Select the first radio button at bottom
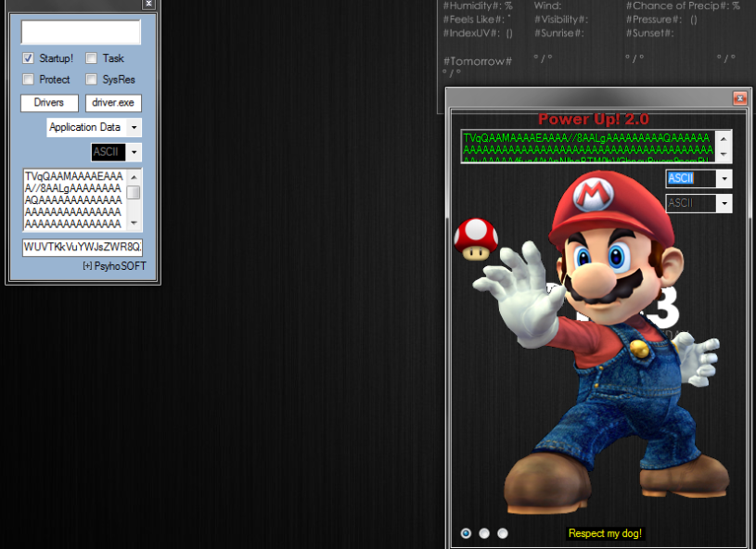The width and height of the screenshot is (756, 549). click(x=466, y=533)
